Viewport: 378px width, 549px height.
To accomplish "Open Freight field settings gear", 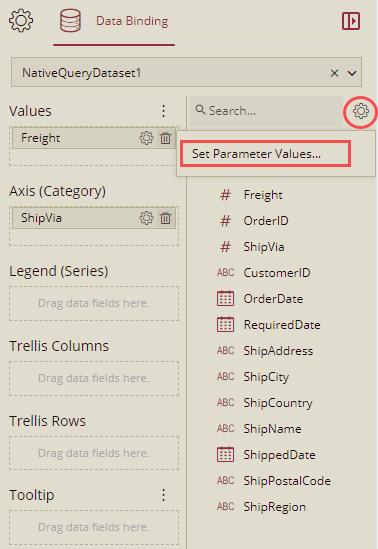I will [x=146, y=138].
